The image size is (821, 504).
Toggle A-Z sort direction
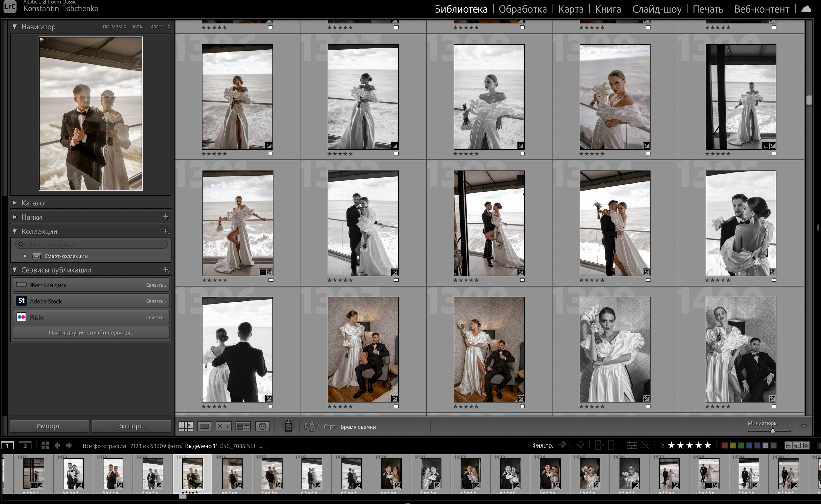pos(312,426)
